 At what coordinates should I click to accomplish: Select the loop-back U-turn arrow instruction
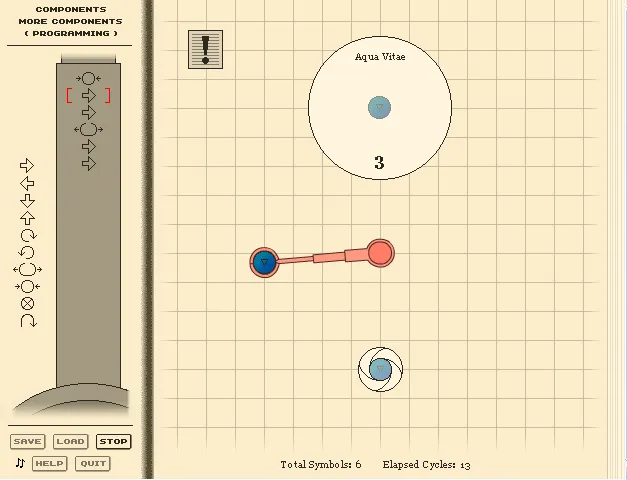point(27,321)
